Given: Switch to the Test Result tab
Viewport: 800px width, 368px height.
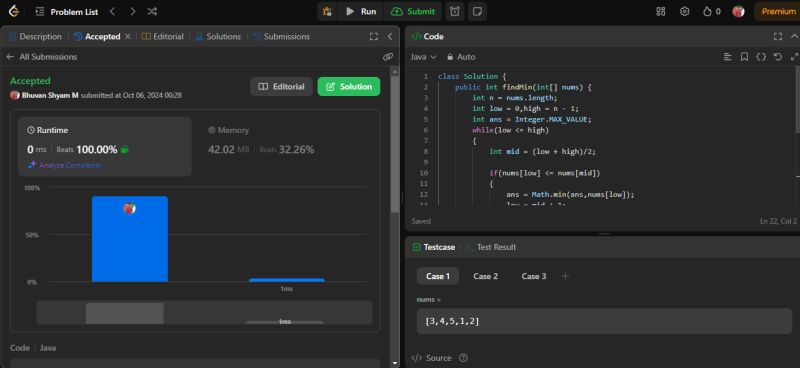Looking at the screenshot, I should pos(491,247).
